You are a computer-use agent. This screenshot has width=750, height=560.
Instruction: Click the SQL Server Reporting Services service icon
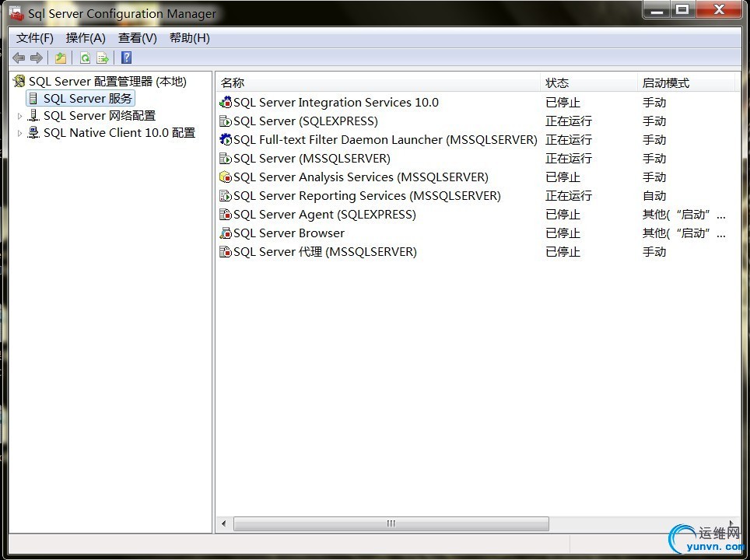(226, 195)
